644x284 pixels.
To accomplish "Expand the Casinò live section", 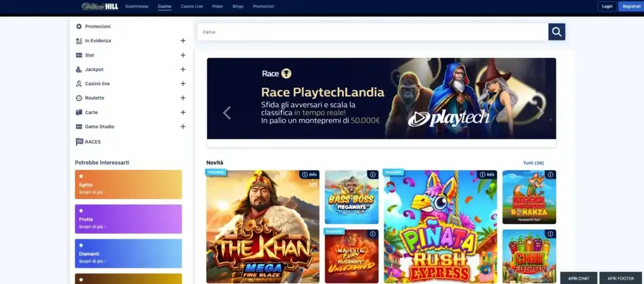I will click(x=183, y=83).
